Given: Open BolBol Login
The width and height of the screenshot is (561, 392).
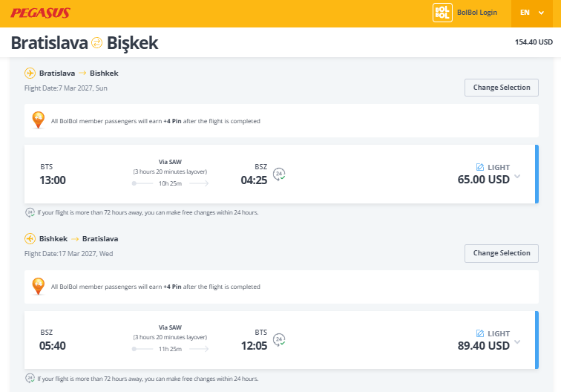Looking at the screenshot, I should (x=477, y=13).
